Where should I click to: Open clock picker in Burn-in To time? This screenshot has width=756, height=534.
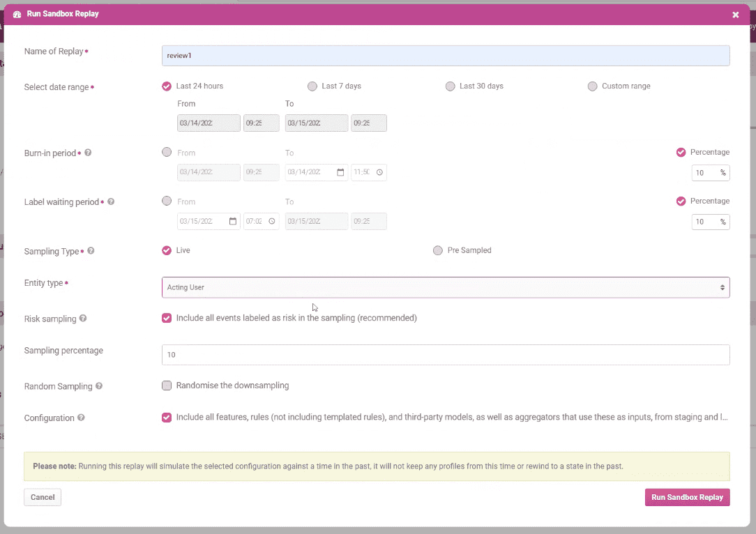pos(379,173)
